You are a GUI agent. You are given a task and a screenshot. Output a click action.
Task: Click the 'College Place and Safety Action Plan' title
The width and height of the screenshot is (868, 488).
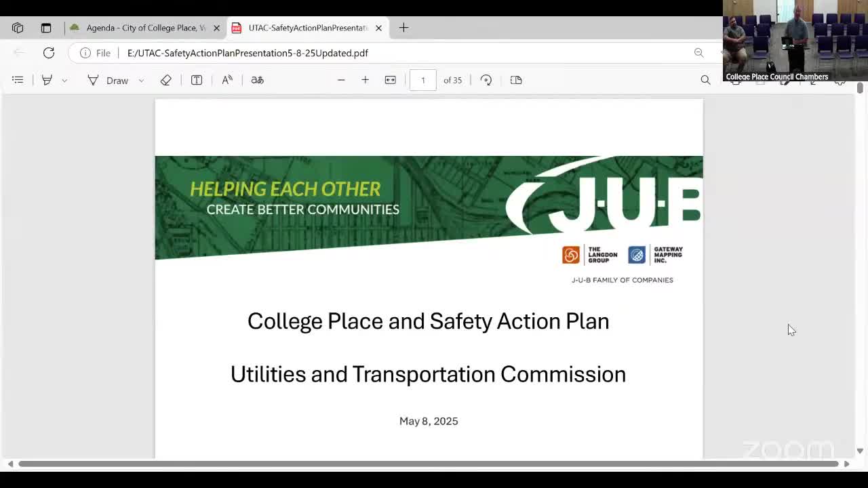click(x=428, y=321)
